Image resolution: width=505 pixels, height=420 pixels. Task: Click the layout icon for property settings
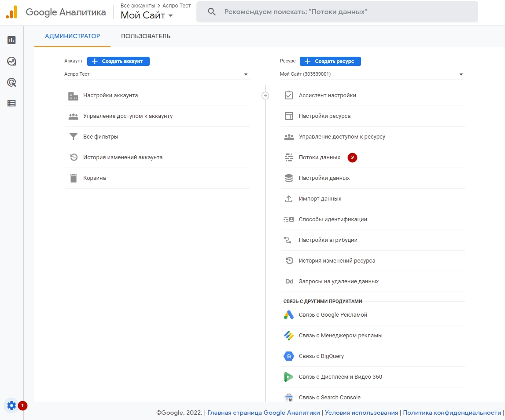tap(289, 116)
